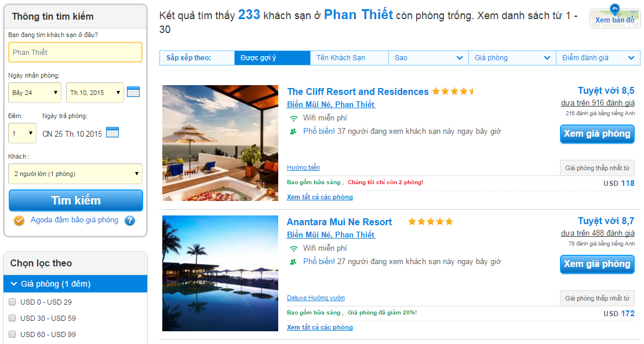Click the Anantara five-star rating icons

coord(430,222)
